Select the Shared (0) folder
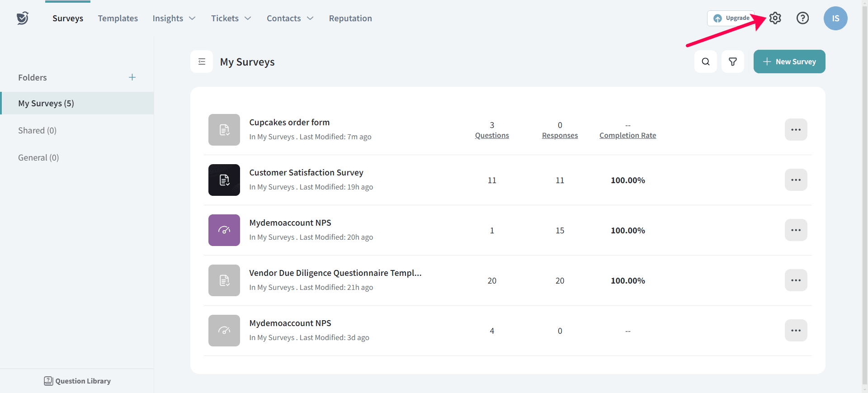Viewport: 868px width, 393px height. point(38,130)
